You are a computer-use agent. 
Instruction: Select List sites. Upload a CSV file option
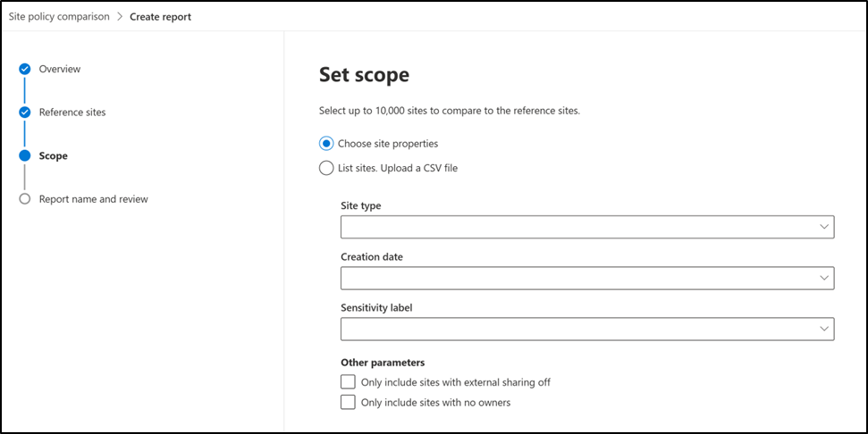[326, 167]
